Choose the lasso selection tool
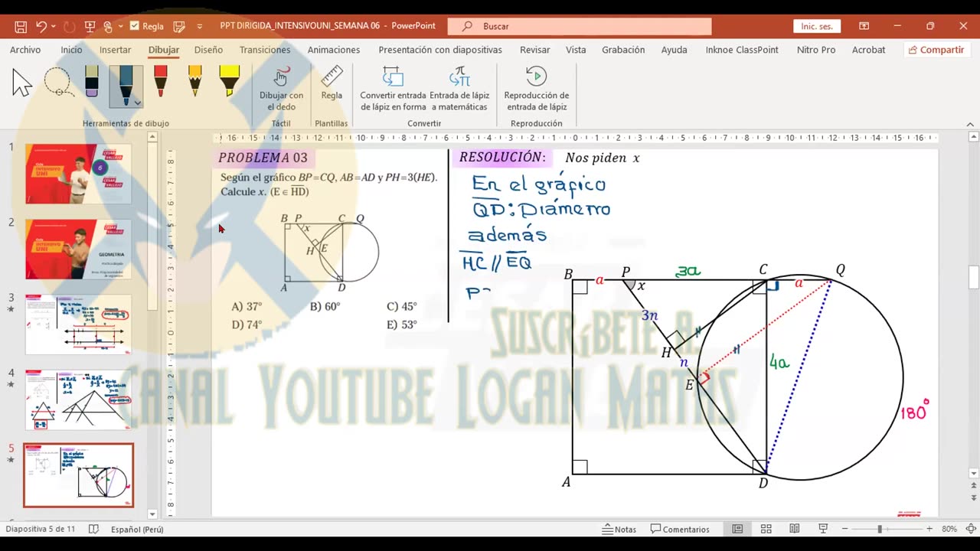The image size is (980, 551). coord(58,82)
